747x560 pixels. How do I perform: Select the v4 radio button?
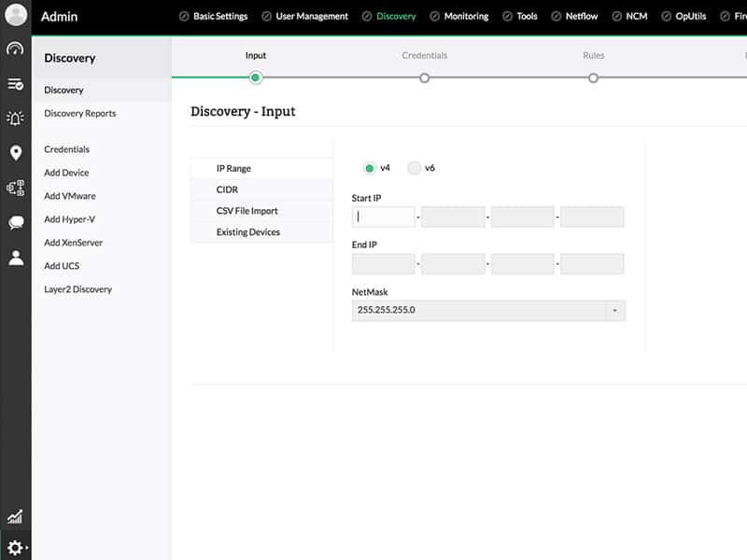(x=370, y=168)
